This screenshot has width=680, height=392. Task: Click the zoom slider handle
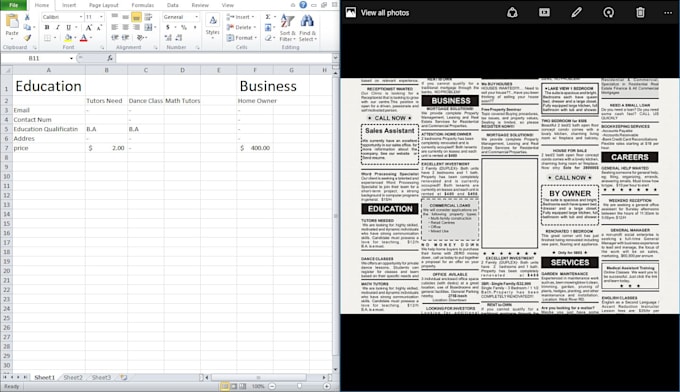click(x=299, y=386)
